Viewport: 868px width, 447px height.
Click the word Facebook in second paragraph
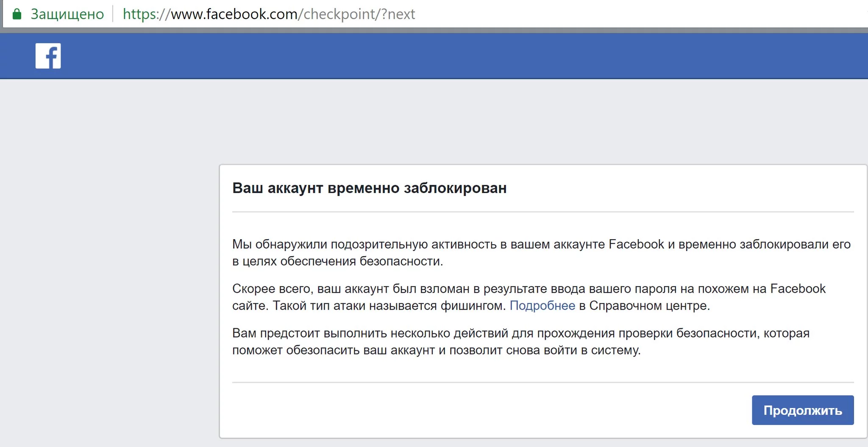pyautogui.click(x=798, y=289)
